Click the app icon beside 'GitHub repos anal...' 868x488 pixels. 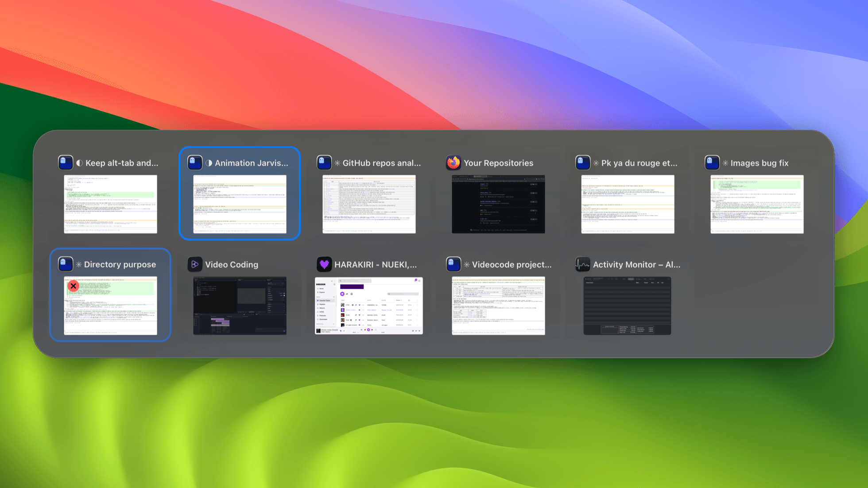coord(324,163)
